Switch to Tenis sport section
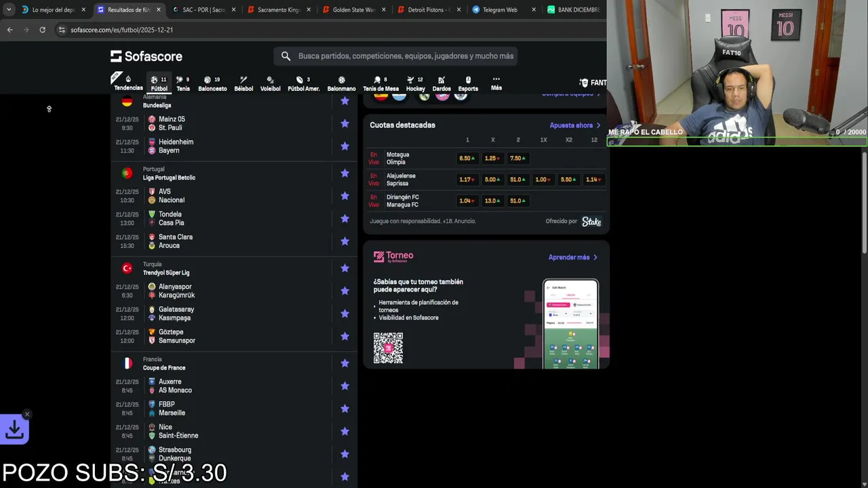The height and width of the screenshot is (488, 868). [x=183, y=83]
